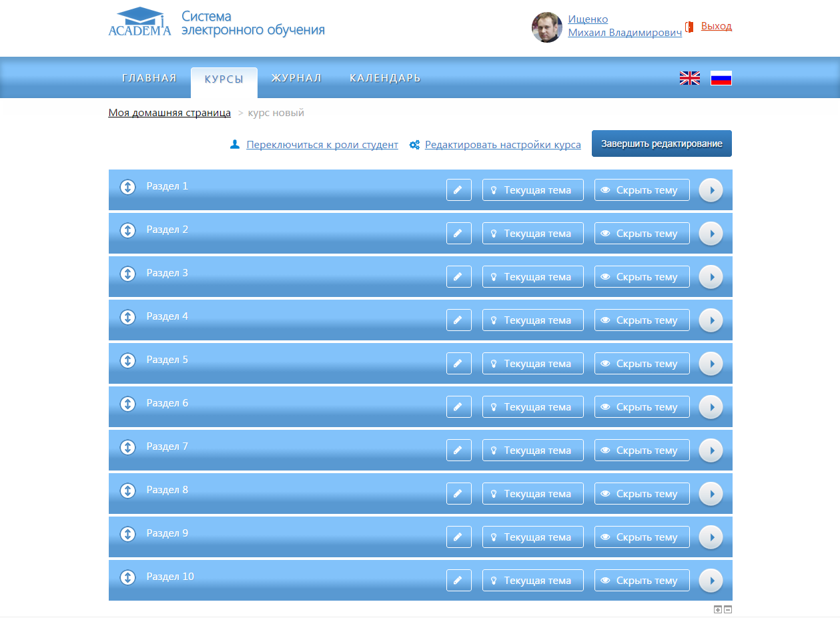Expand Раздел 8 using its arrow button

[x=711, y=494]
